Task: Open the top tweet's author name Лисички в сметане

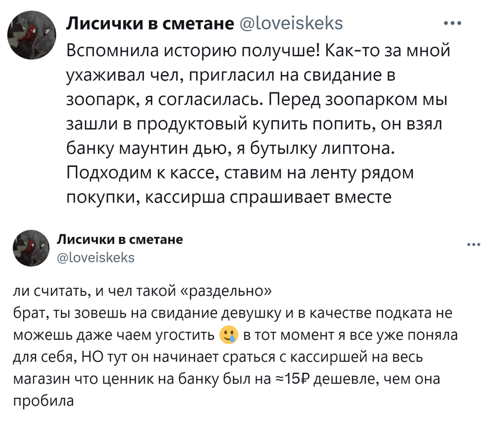Action: coord(150,23)
